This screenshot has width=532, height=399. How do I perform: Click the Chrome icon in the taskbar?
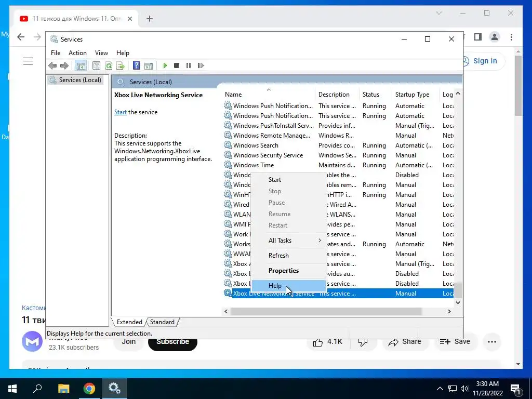(x=89, y=389)
